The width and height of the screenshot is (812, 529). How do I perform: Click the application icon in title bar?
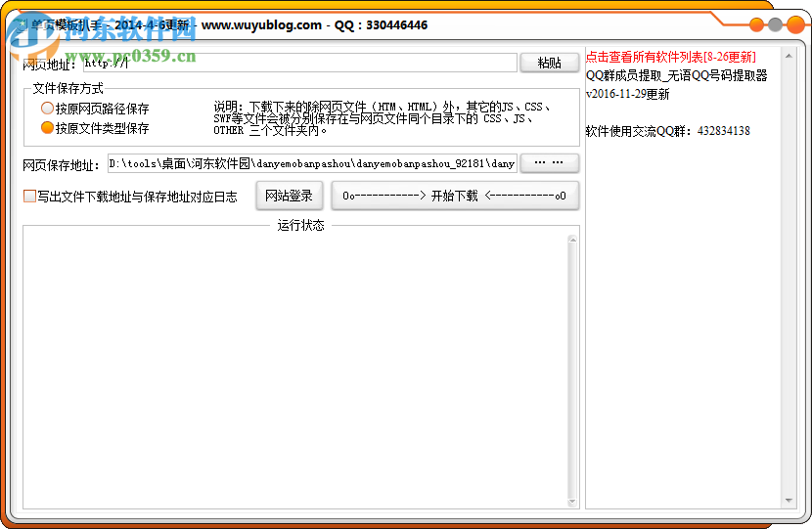pos(21,24)
